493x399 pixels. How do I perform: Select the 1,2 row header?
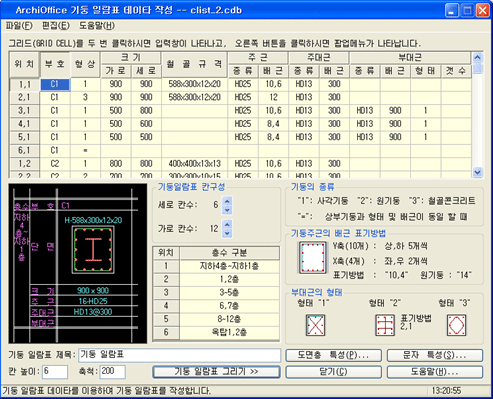tap(24, 164)
